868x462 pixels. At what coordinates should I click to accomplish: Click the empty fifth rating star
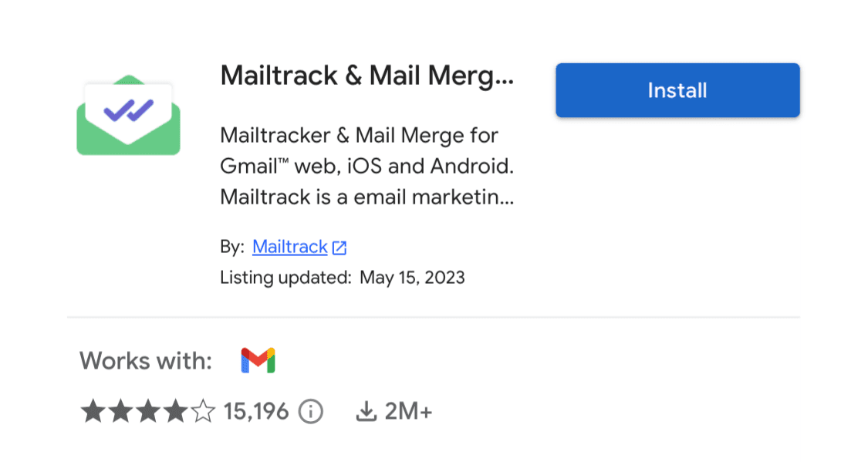click(x=202, y=412)
